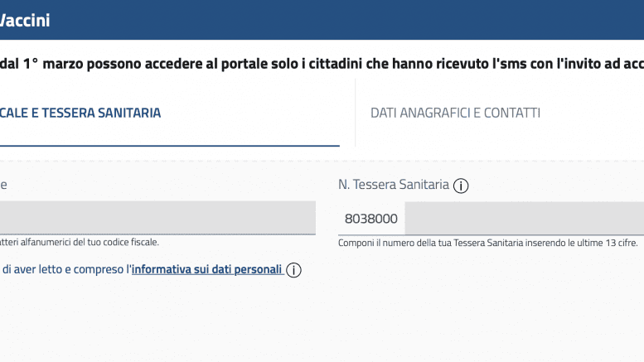Open info icon after informativa sui dati personali
The width and height of the screenshot is (644, 362).
pyautogui.click(x=293, y=270)
